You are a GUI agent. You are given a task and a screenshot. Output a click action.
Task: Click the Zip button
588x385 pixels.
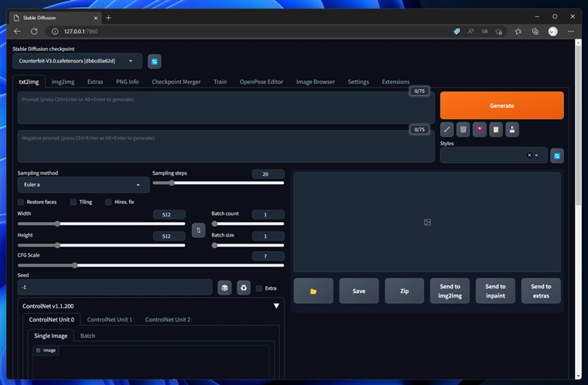click(x=404, y=291)
